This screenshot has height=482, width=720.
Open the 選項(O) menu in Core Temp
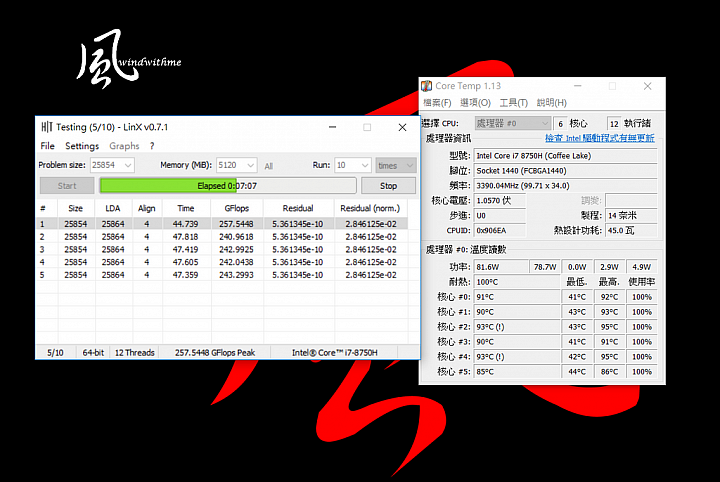pos(476,103)
